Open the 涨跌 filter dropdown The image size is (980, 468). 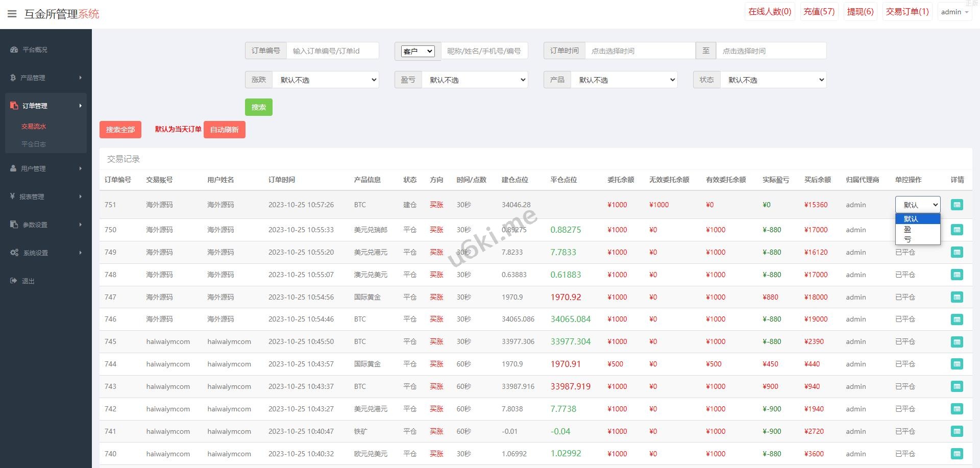pyautogui.click(x=326, y=80)
